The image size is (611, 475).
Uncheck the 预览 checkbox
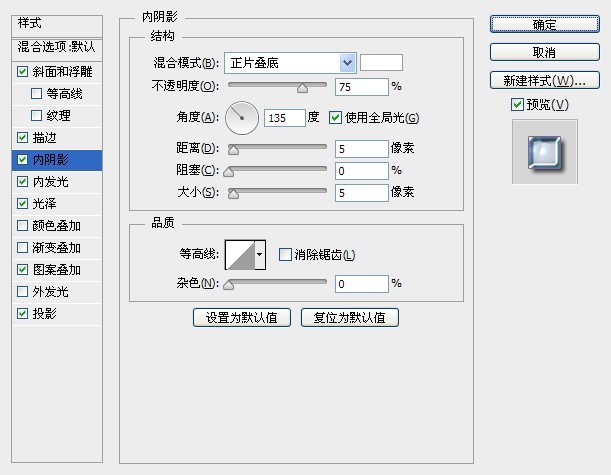pyautogui.click(x=516, y=105)
